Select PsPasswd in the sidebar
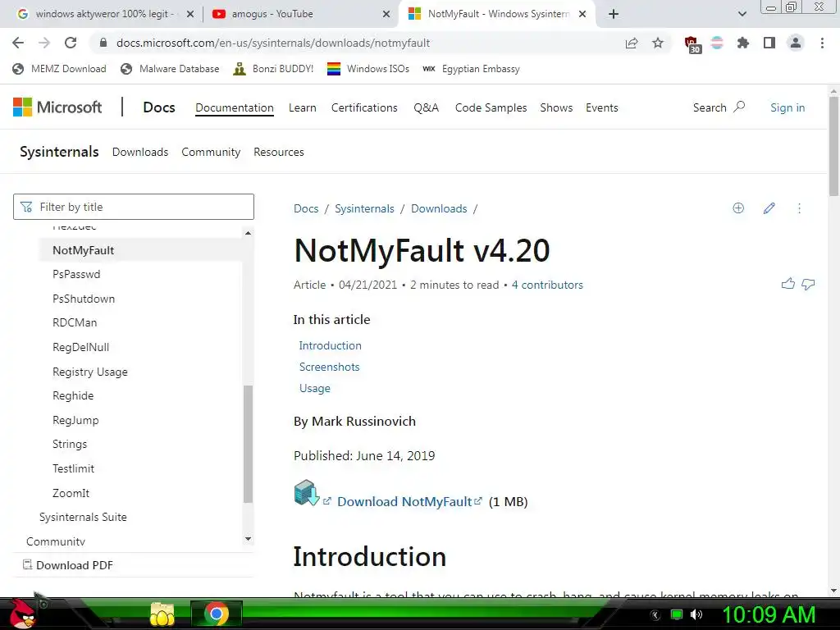Image resolution: width=840 pixels, height=630 pixels. point(76,274)
